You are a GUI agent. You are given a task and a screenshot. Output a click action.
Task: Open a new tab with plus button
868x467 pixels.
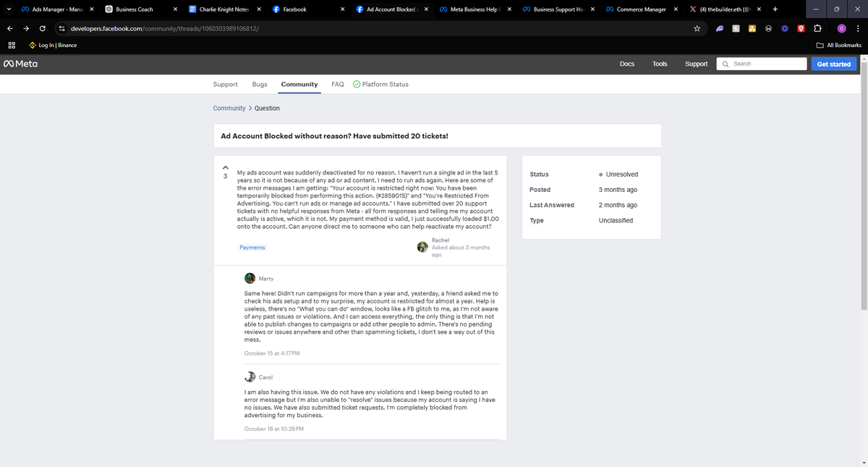click(775, 9)
